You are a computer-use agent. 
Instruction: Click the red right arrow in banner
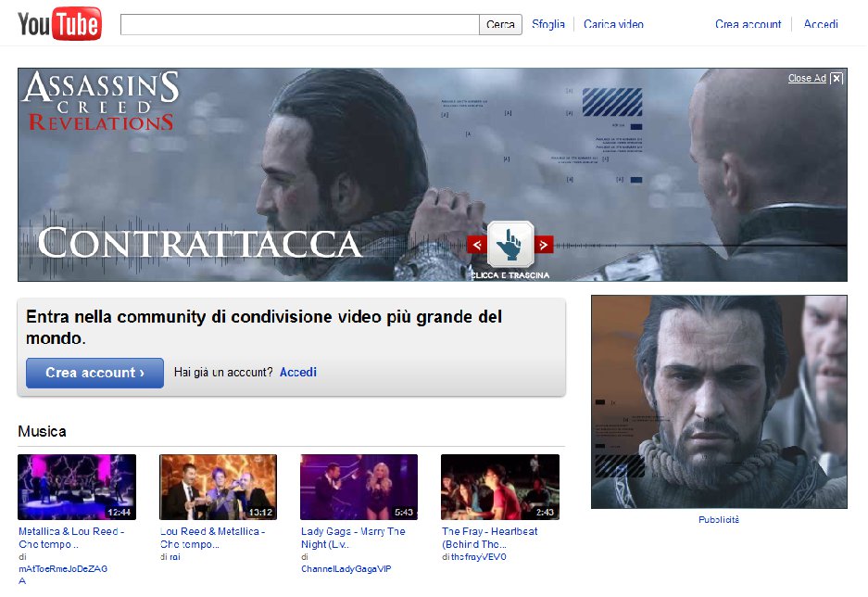click(x=544, y=244)
